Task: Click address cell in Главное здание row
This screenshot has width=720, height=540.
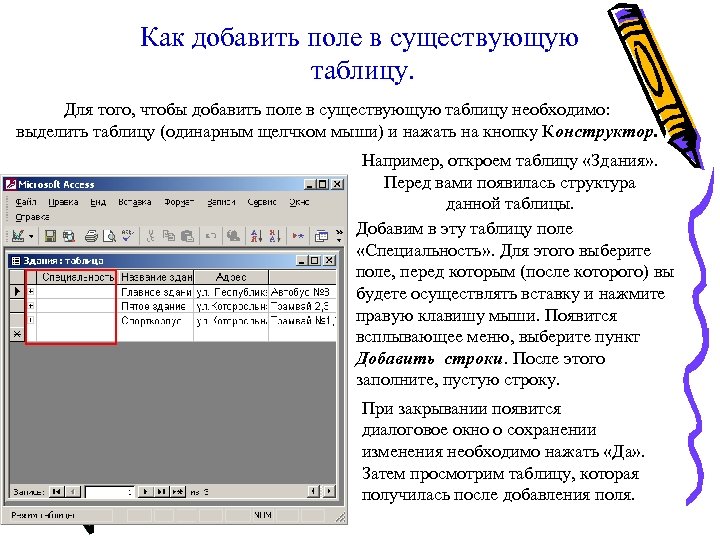Action: (x=231, y=292)
